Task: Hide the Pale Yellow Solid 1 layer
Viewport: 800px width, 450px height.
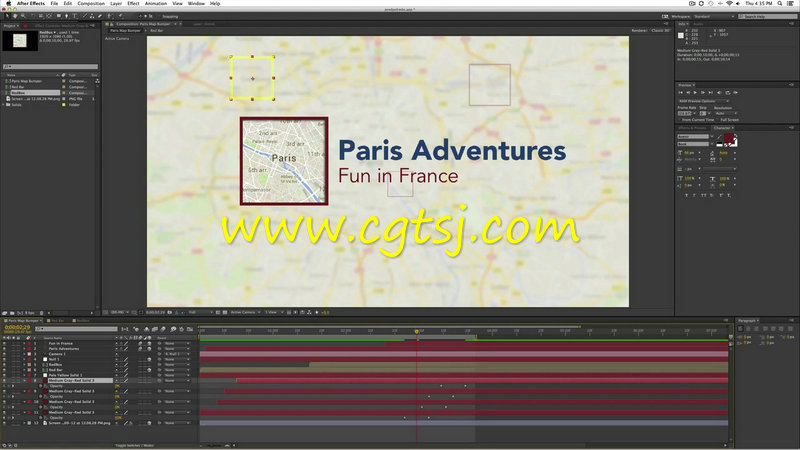Action: tap(4, 376)
